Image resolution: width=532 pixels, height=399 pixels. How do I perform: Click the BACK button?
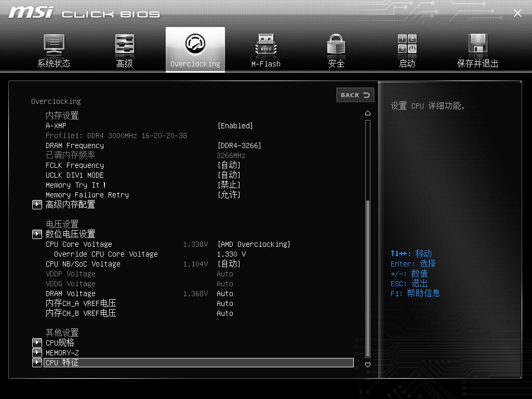pos(355,95)
